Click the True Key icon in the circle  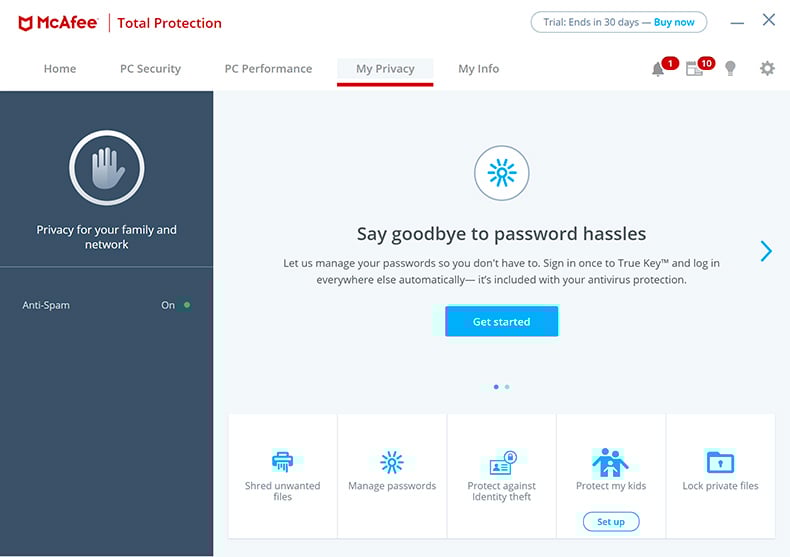click(x=501, y=173)
